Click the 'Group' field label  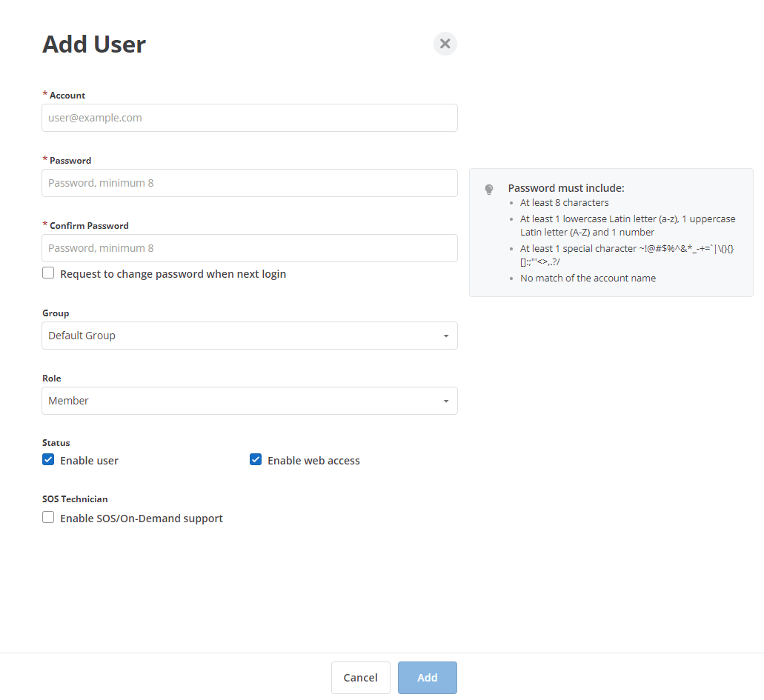[56, 313]
